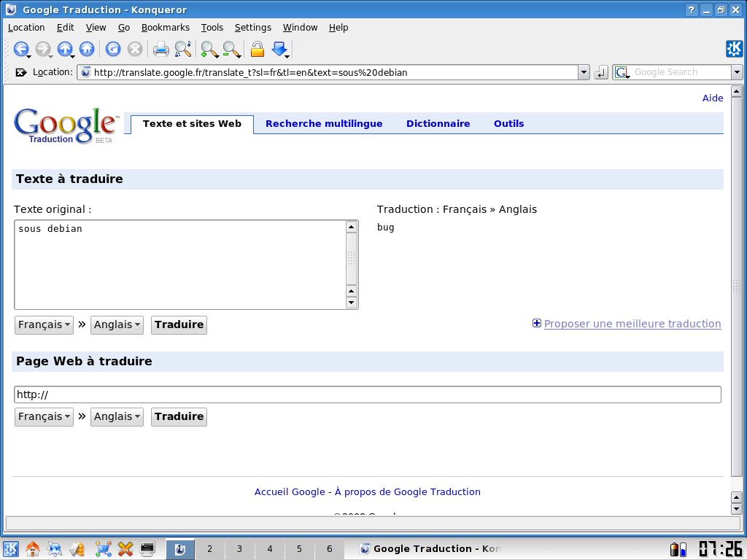Open Back button history dropdown arrow
The width and height of the screenshot is (747, 560).
[x=29, y=57]
